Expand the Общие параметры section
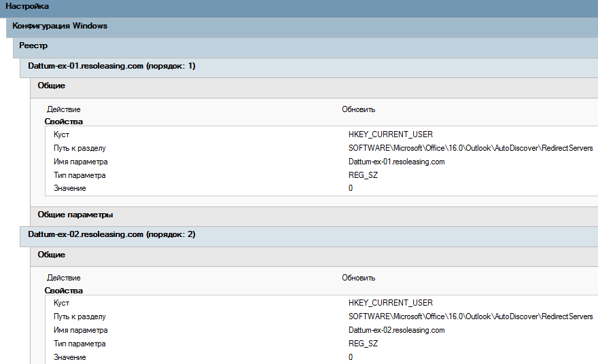 (314, 216)
